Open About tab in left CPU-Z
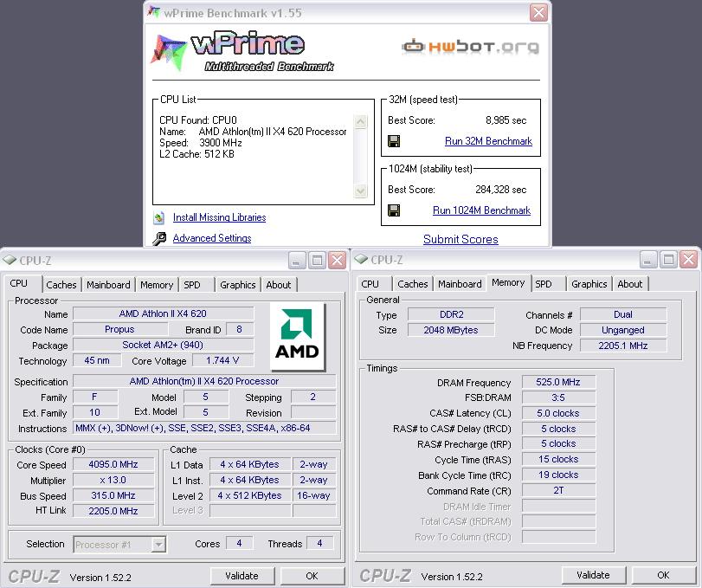 (x=279, y=285)
